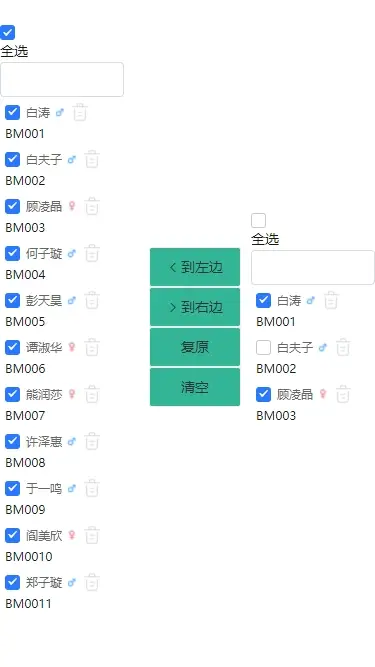
Task: Click trash icon beside 许泽惠
Action: point(91,441)
